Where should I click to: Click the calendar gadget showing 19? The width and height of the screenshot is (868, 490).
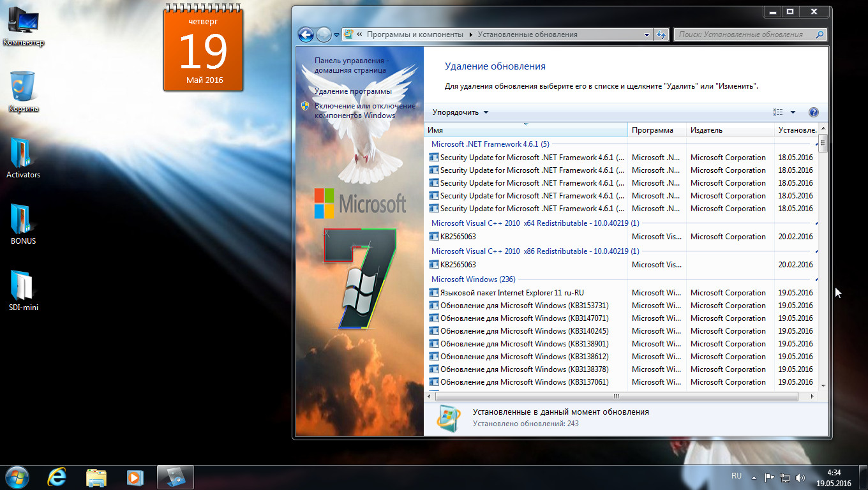(204, 48)
